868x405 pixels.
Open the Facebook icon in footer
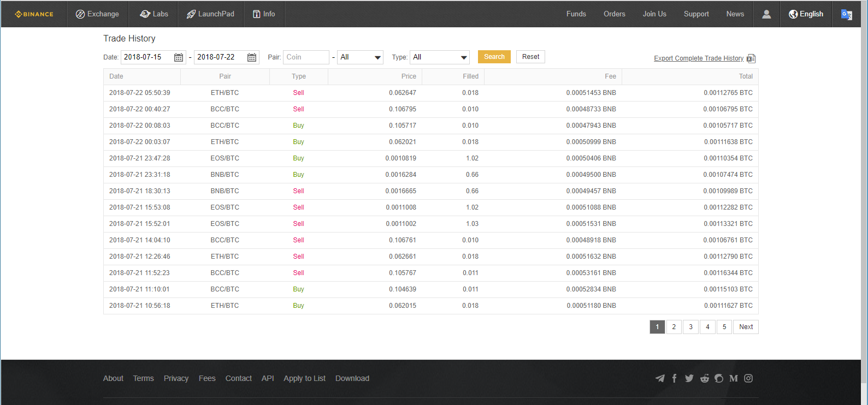tap(675, 378)
